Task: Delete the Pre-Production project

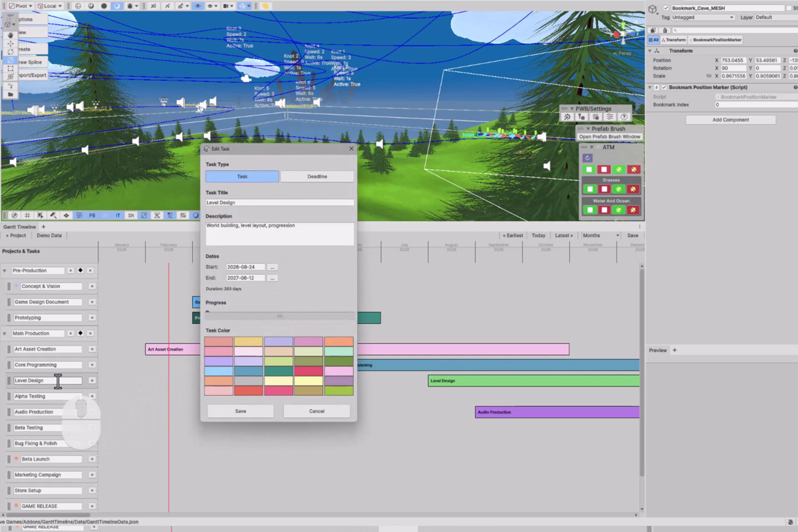Action: pyautogui.click(x=90, y=271)
